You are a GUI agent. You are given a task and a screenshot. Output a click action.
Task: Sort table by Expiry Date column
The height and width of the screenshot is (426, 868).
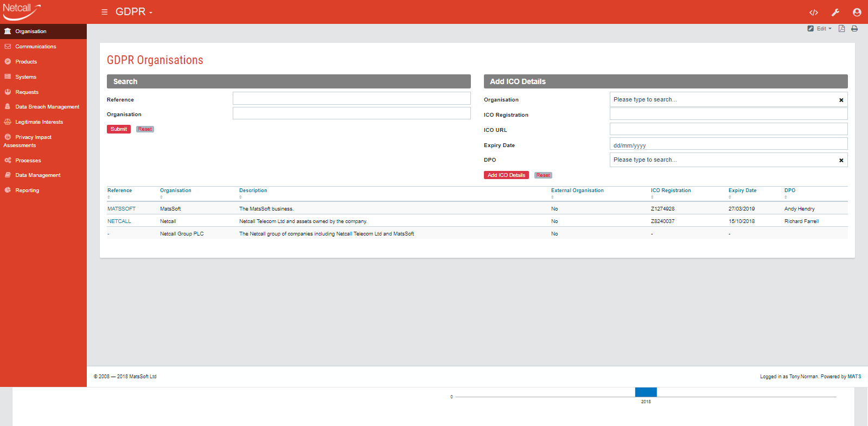tap(742, 190)
